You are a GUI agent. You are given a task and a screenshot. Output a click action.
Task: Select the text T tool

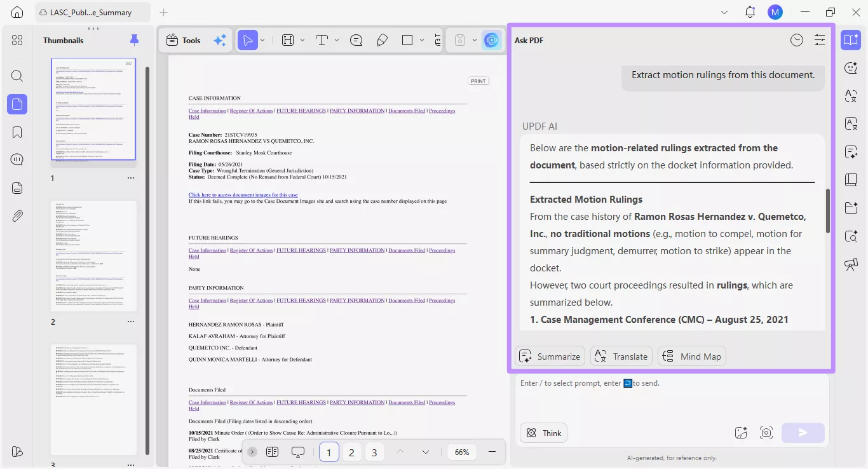click(x=322, y=40)
